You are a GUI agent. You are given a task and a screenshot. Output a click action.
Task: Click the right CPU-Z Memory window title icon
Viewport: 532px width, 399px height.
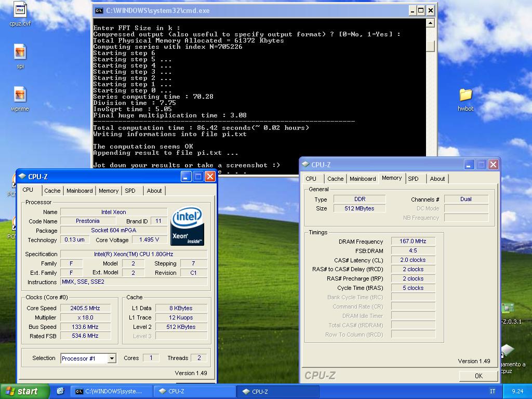pyautogui.click(x=305, y=165)
